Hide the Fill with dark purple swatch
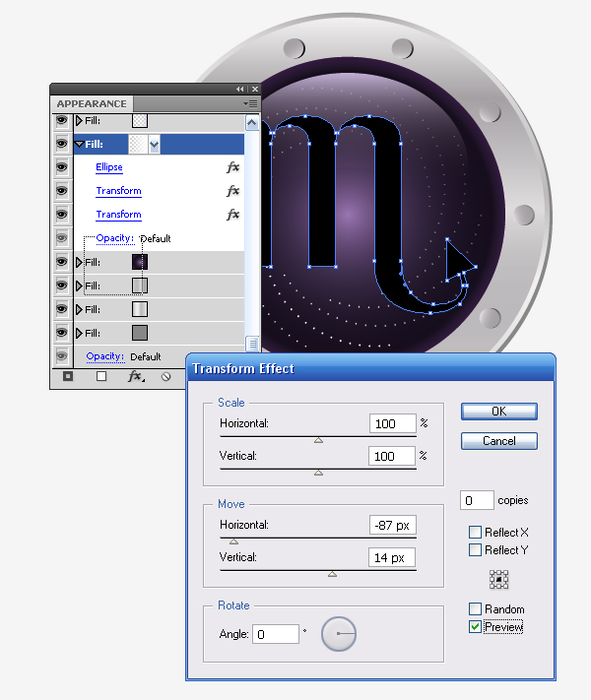The image size is (591, 700). coord(62,262)
